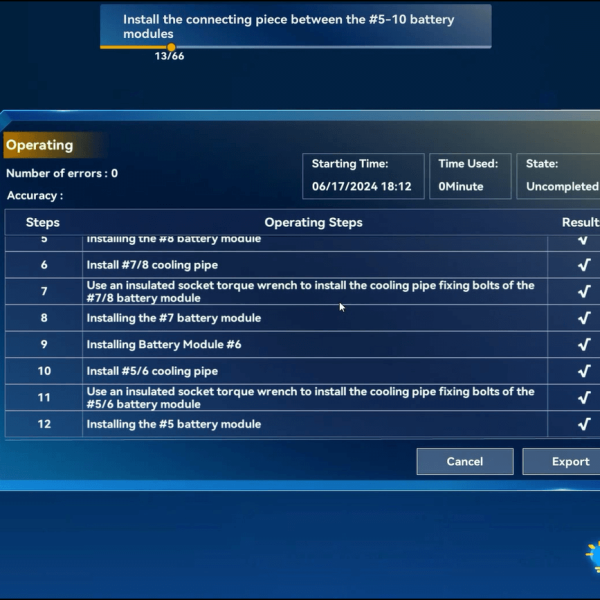Viewport: 600px width, 600px height.
Task: Click the Steps column header
Action: pyautogui.click(x=42, y=222)
